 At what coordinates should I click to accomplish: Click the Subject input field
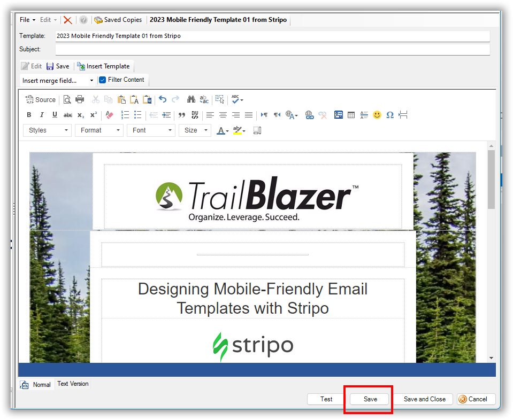[x=272, y=49]
